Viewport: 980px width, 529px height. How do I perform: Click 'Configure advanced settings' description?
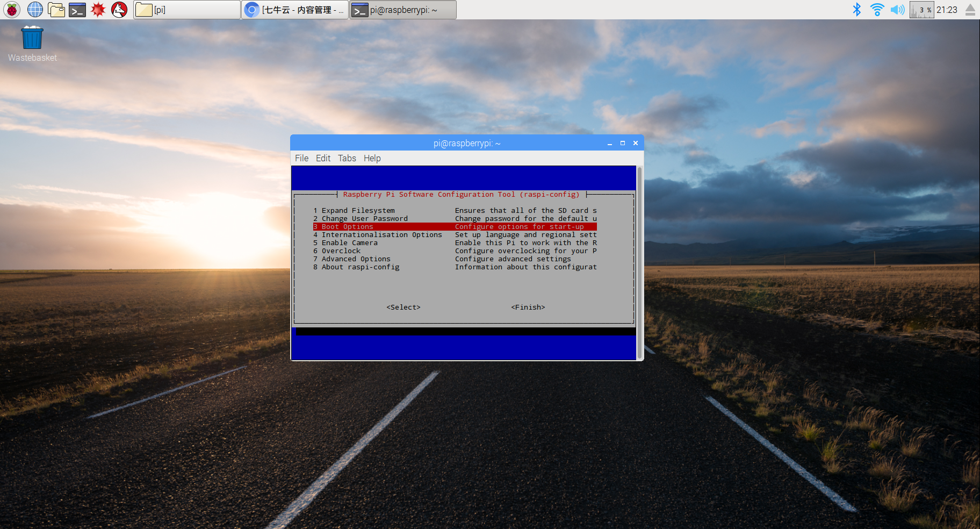(x=513, y=259)
